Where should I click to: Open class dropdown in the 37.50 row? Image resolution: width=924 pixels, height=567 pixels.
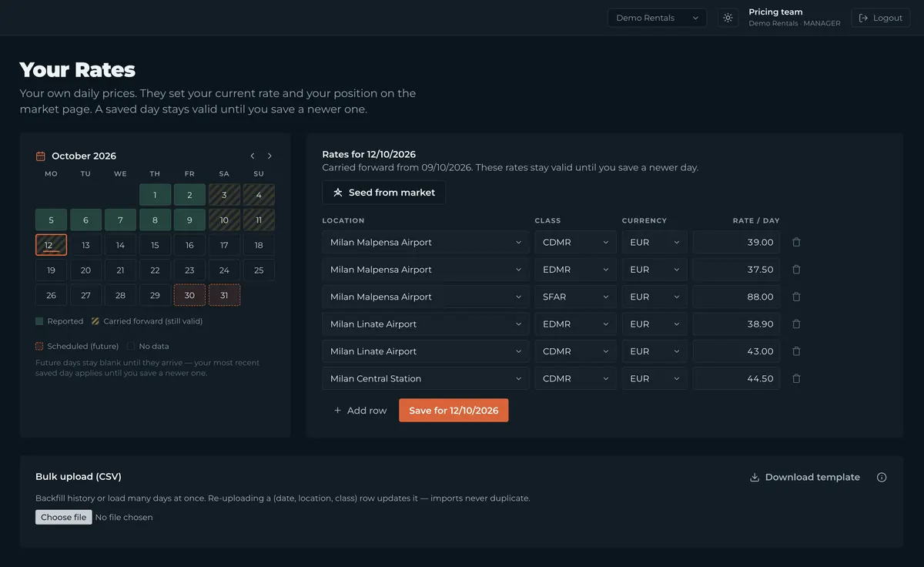[575, 270]
